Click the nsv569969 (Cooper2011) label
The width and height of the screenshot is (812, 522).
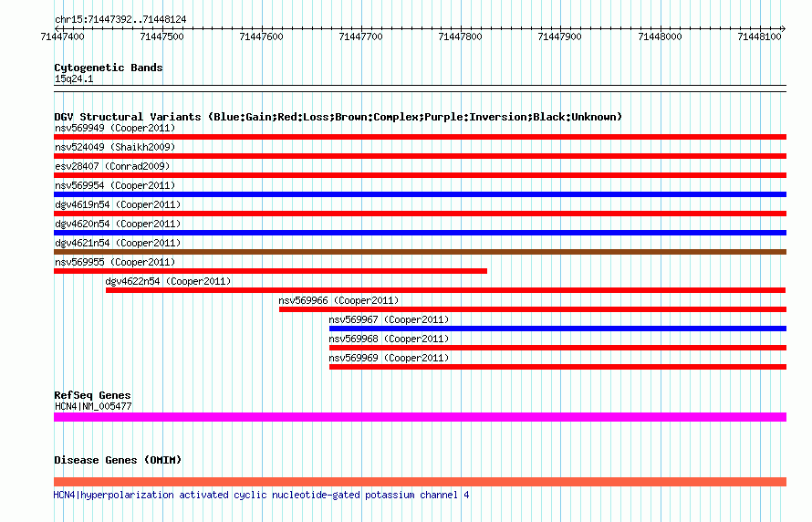point(389,358)
